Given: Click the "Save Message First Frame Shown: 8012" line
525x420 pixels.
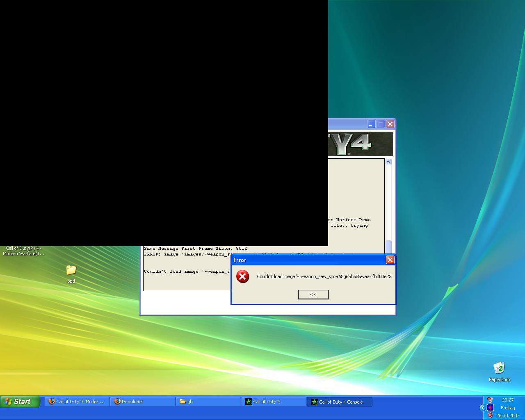Looking at the screenshot, I should 195,248.
